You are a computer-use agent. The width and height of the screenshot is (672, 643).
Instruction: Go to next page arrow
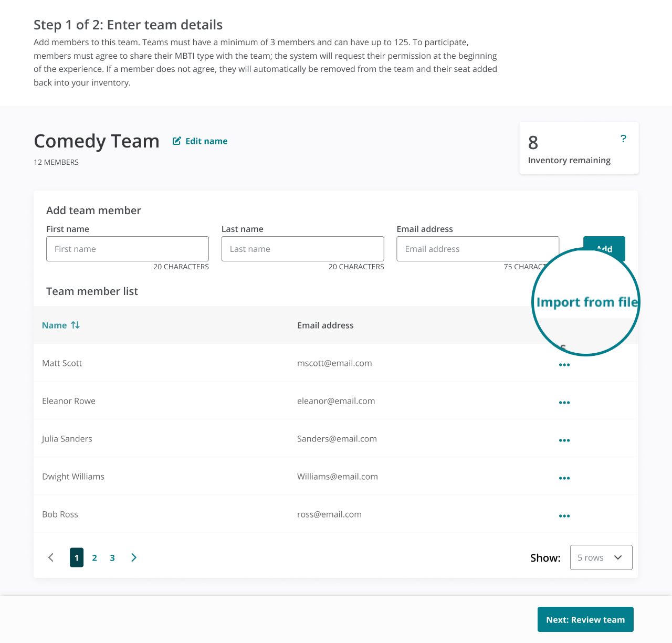click(x=134, y=557)
